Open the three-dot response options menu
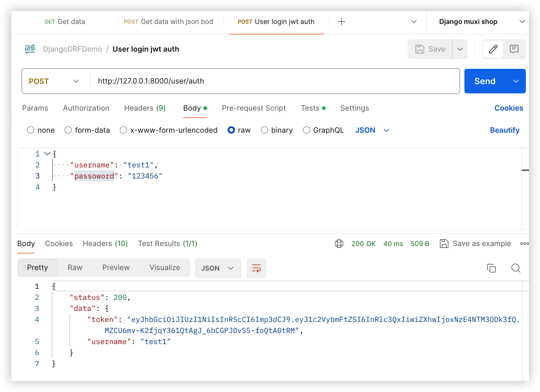 point(524,244)
